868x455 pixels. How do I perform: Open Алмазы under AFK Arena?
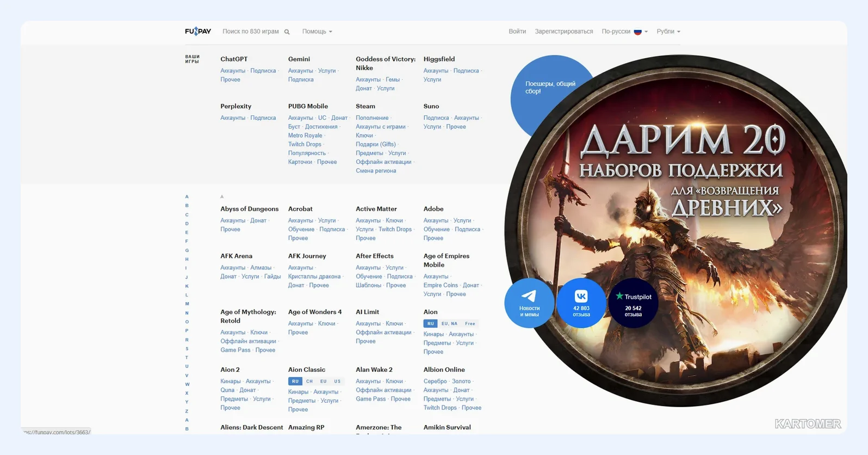click(x=261, y=267)
